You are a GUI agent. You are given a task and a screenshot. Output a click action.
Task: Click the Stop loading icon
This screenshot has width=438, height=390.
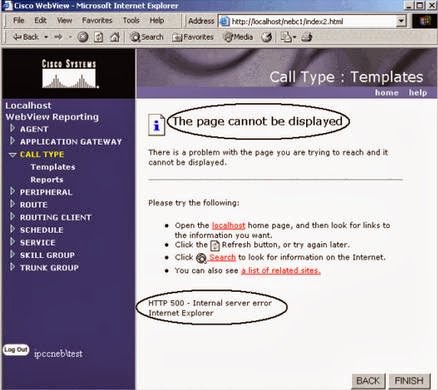coord(83,37)
